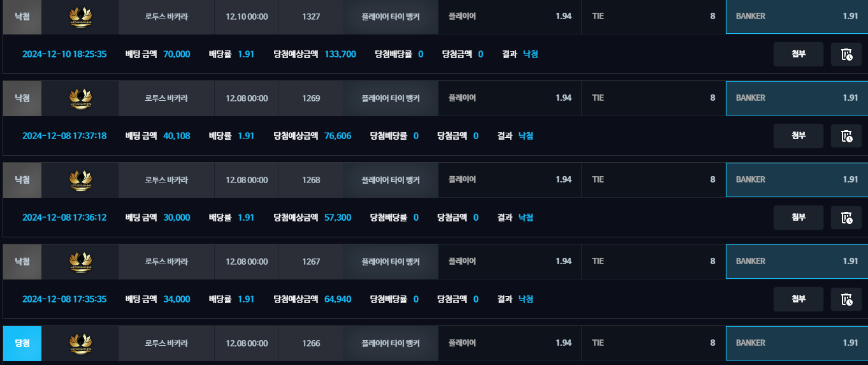The height and width of the screenshot is (365, 868).
Task: Select the TIE 8 cell in round 1268
Action: coord(653,180)
